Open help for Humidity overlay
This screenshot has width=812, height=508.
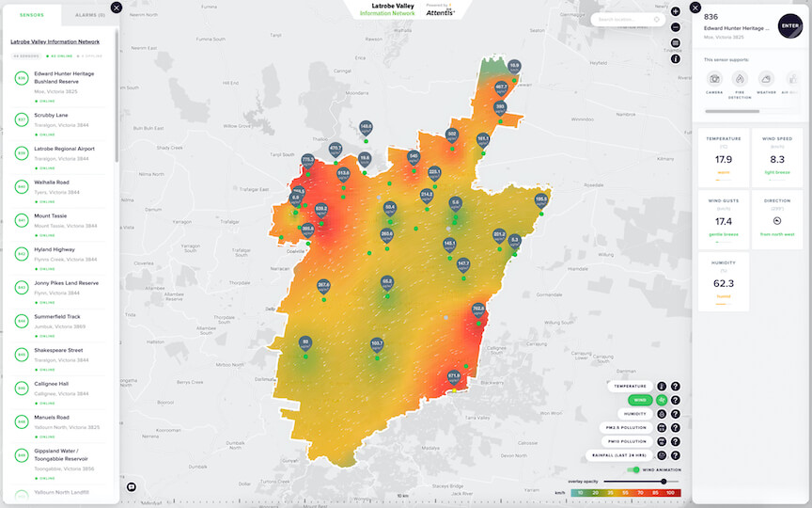pos(676,414)
